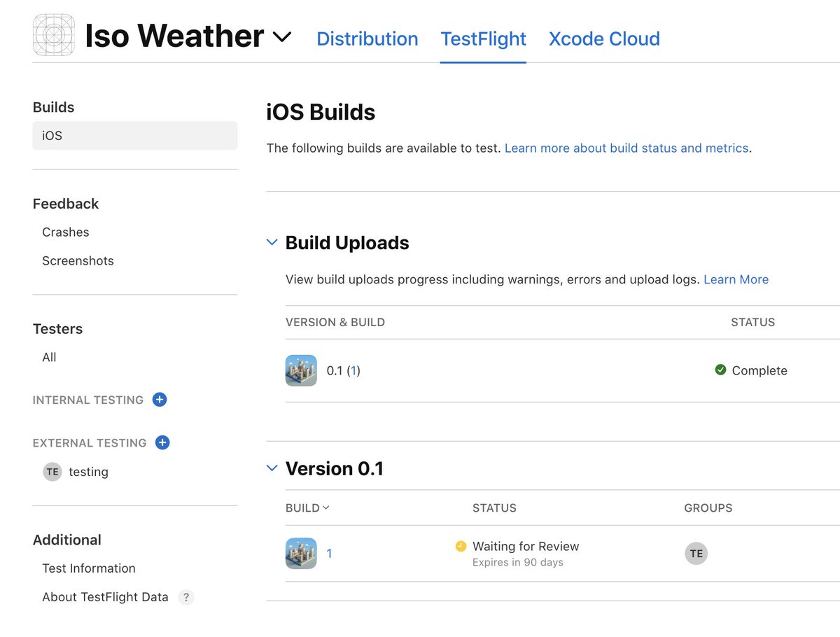Click the build number 1 link
The image size is (840, 637).
[329, 553]
